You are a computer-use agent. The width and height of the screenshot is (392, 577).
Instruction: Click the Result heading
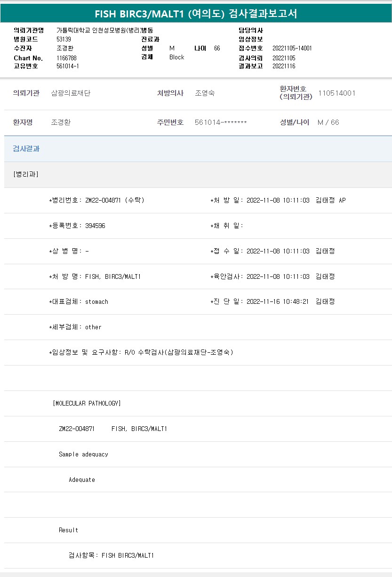(68, 530)
